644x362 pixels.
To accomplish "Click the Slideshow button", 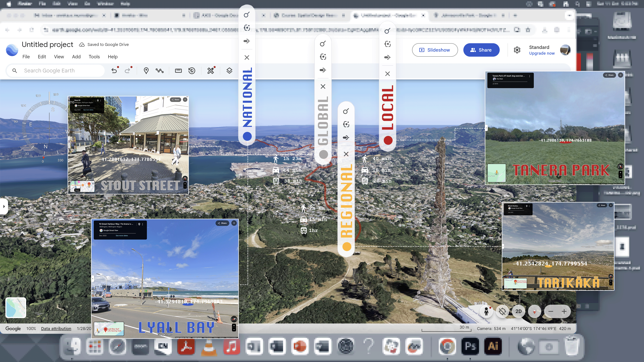I will coord(435,50).
